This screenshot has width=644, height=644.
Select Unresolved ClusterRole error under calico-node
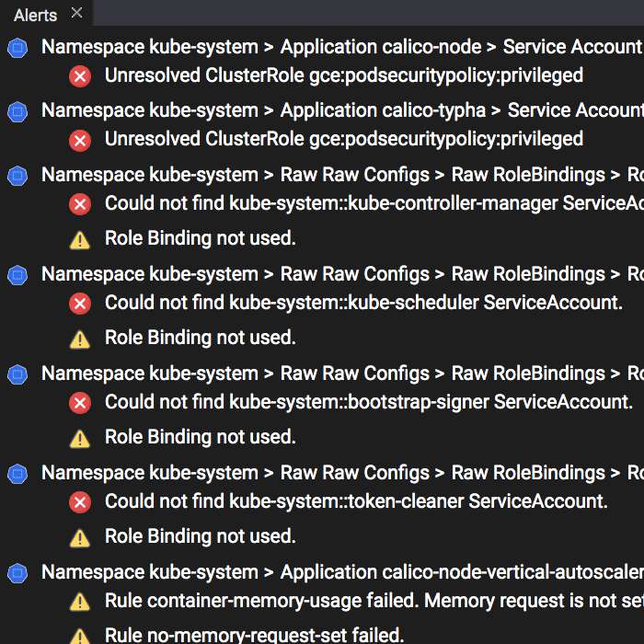[x=343, y=75]
